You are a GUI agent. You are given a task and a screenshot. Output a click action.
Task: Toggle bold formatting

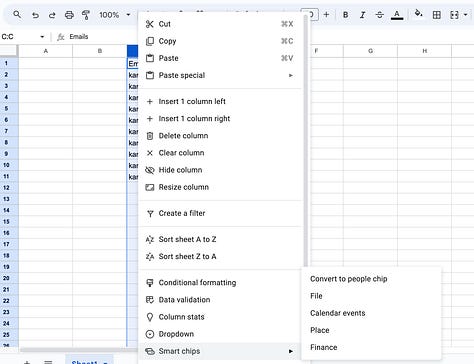coord(346,15)
